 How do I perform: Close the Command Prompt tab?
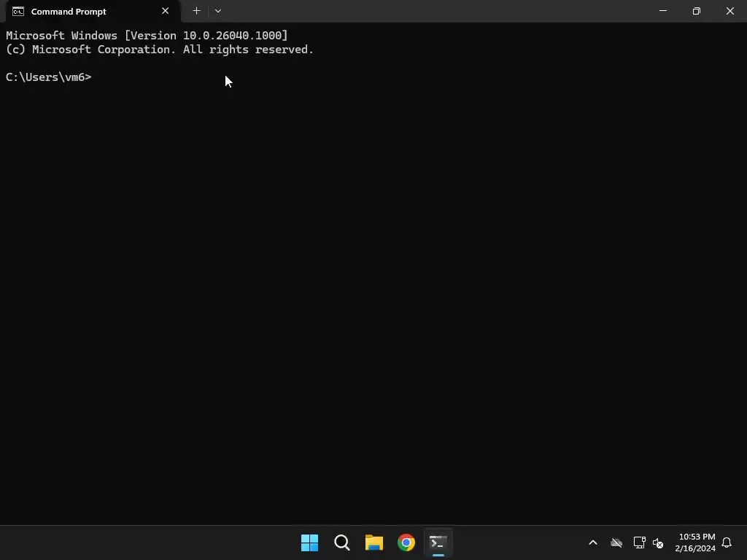[x=166, y=11]
